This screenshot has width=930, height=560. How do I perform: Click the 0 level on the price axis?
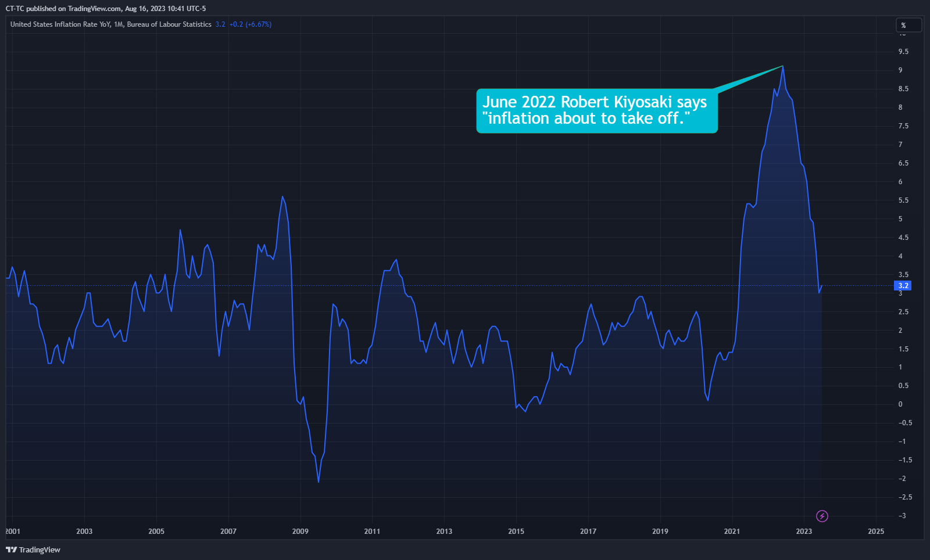click(x=900, y=404)
